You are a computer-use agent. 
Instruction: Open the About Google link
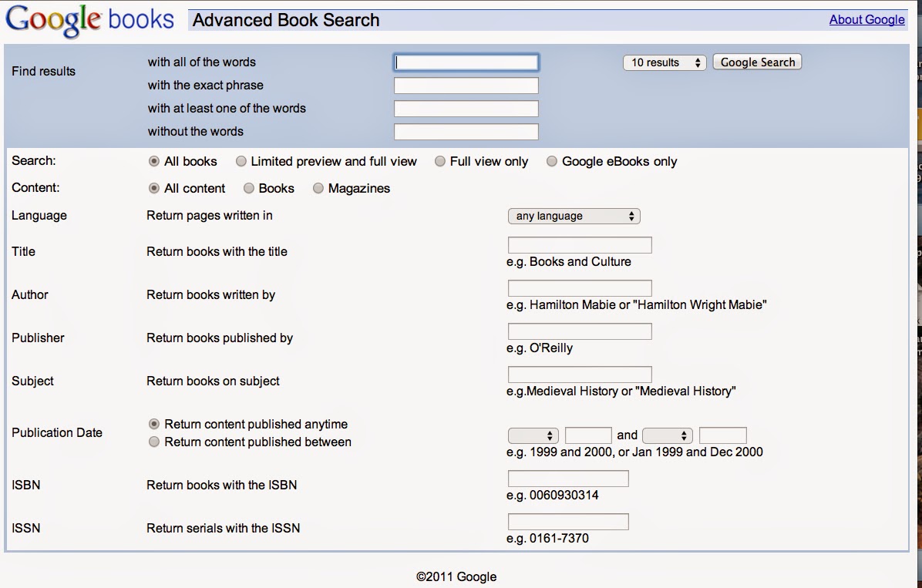tap(866, 19)
